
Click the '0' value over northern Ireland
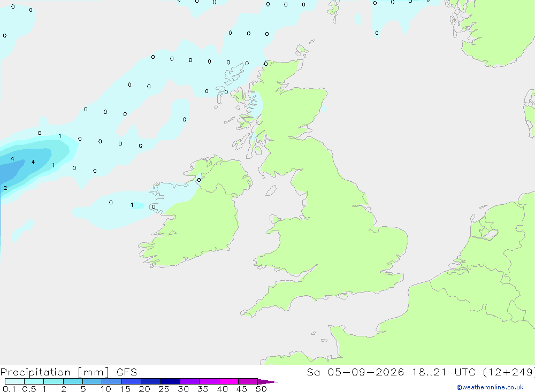point(199,180)
